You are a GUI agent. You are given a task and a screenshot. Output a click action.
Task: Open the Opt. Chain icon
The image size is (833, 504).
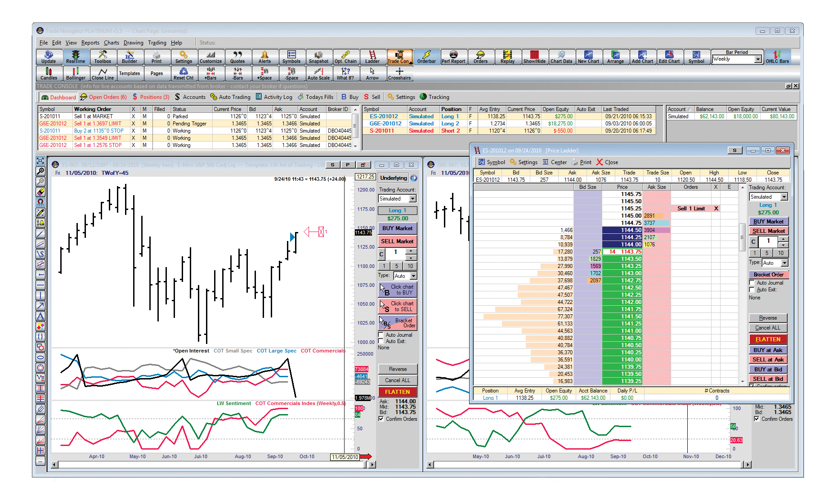click(345, 57)
